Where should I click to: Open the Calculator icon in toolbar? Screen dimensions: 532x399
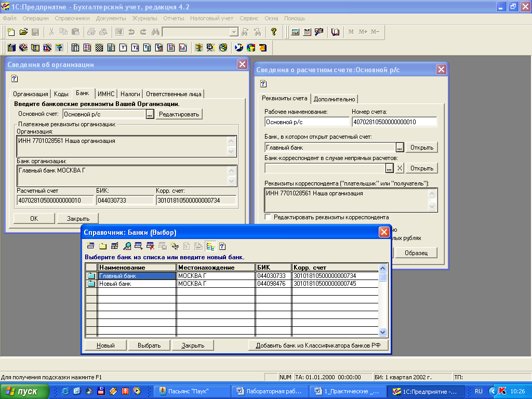click(x=295, y=32)
